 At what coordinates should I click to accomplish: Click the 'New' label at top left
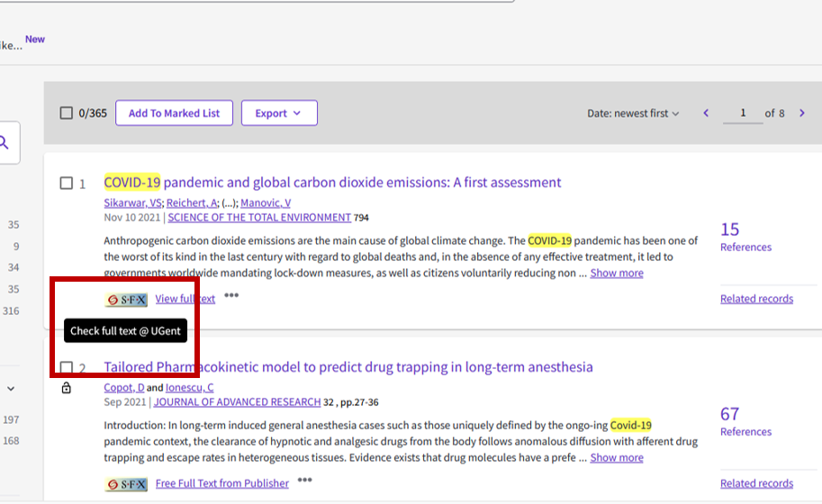click(x=34, y=40)
